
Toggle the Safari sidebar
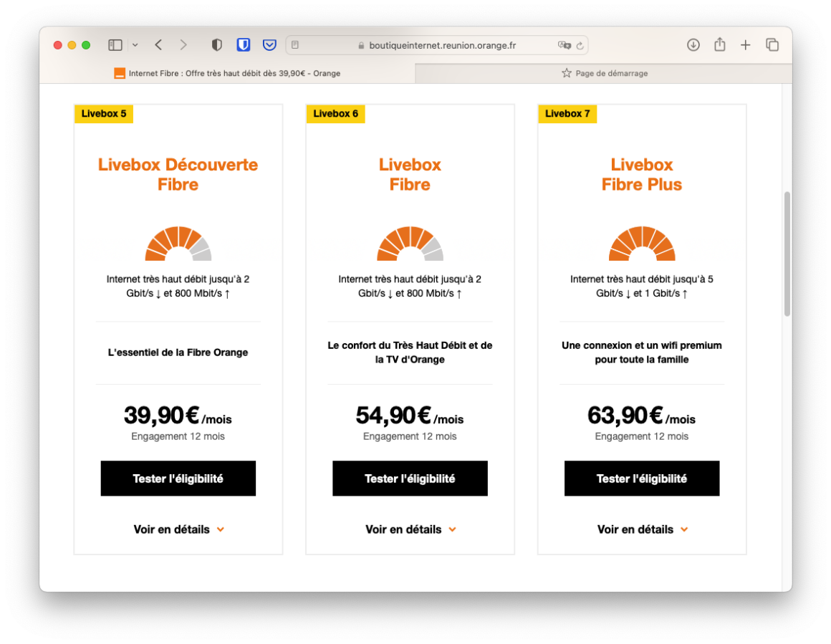115,44
